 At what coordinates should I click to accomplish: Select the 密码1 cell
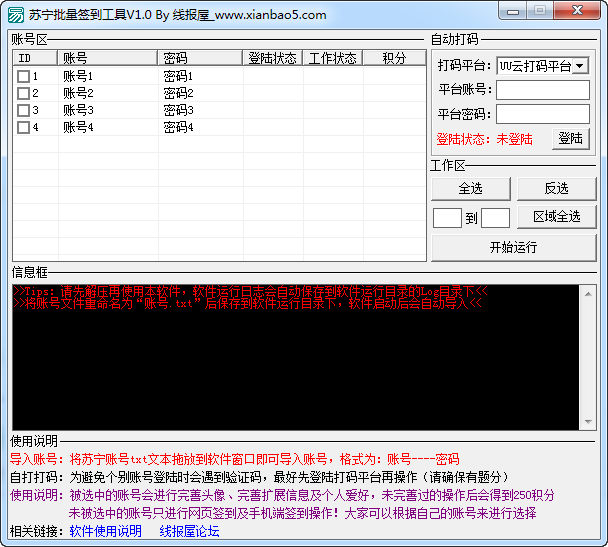[178, 76]
